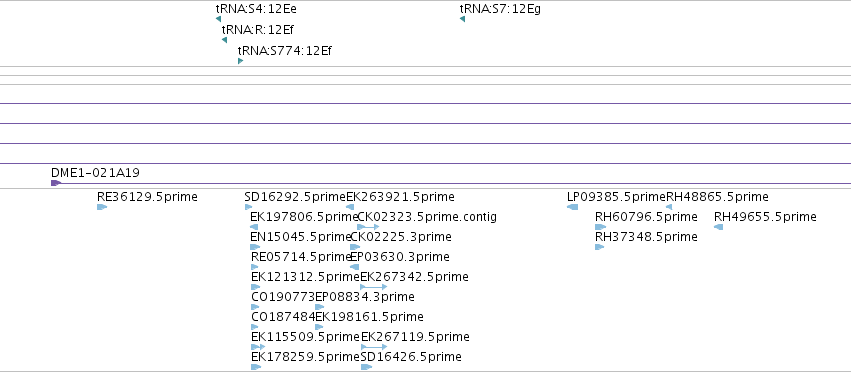The image size is (851, 372).
Task: Select the EK115509.5prime double-arrow glyph
Action: (258, 347)
